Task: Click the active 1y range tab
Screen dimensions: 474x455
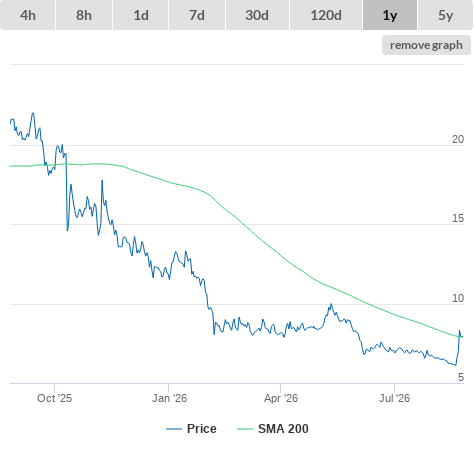Action: (x=390, y=15)
